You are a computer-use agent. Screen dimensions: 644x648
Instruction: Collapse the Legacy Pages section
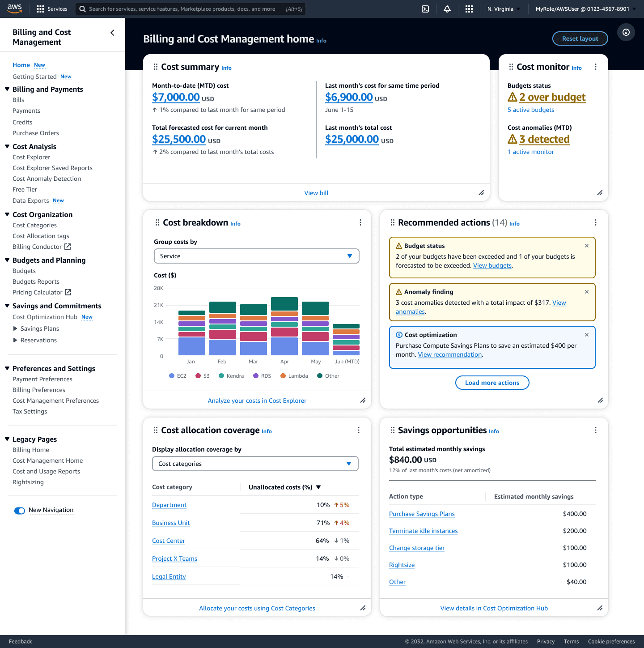coord(7,439)
